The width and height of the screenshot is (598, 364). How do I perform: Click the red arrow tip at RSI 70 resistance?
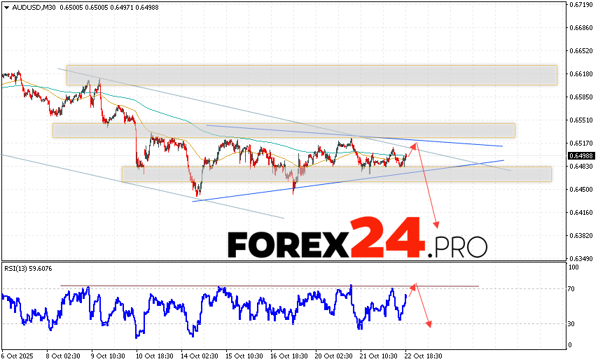pos(413,285)
